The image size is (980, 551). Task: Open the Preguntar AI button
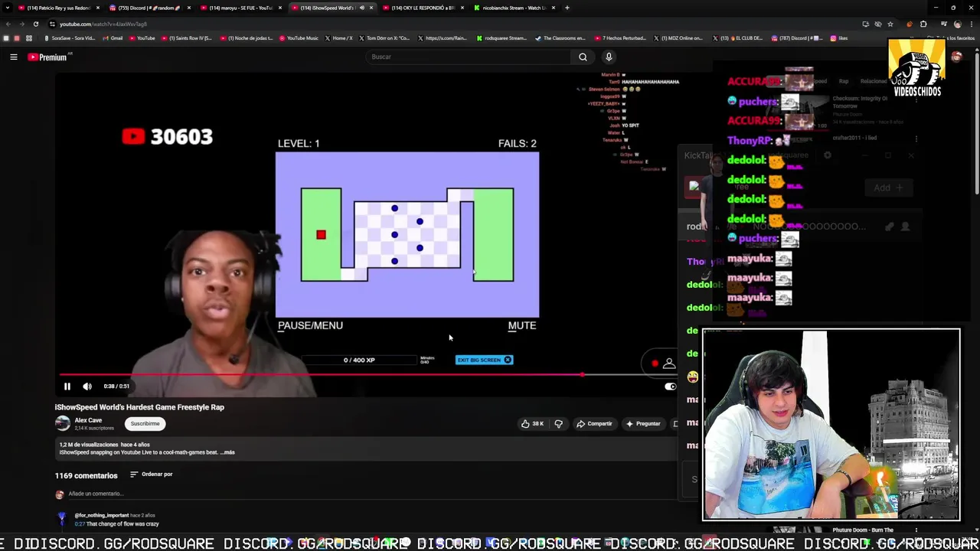tap(643, 423)
